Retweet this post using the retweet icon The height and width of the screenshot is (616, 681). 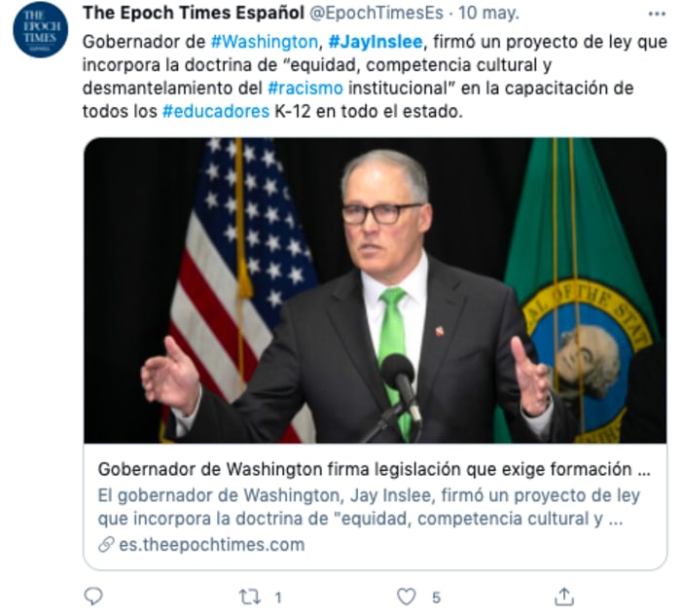[250, 597]
